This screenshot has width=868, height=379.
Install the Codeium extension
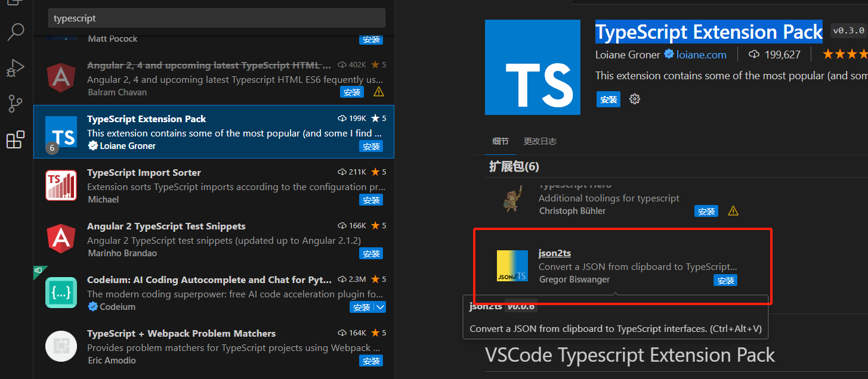362,307
